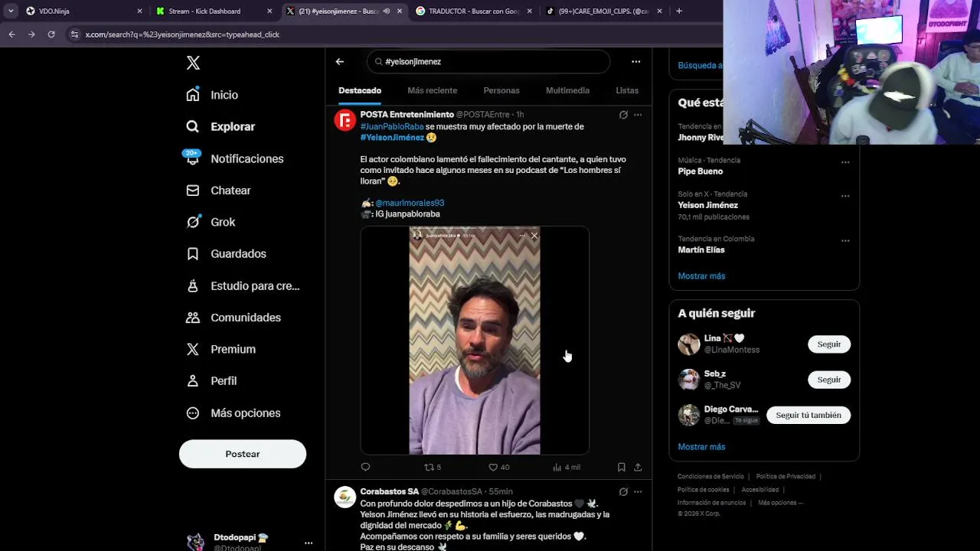Bookmark the POSTA Entretenimiento post
The width and height of the screenshot is (980, 551).
(621, 467)
